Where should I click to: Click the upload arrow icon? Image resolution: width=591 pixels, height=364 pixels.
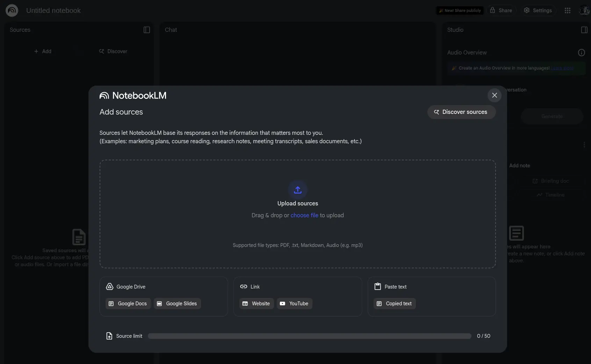click(x=298, y=190)
